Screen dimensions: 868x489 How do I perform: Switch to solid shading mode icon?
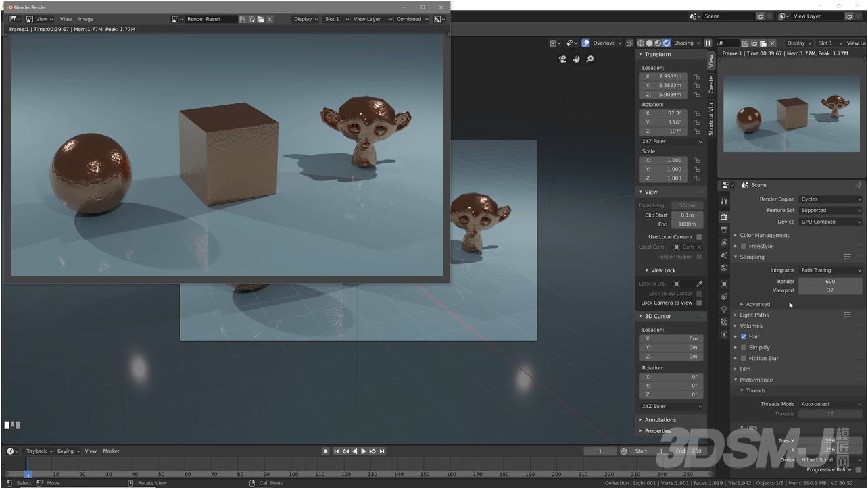[x=650, y=43]
